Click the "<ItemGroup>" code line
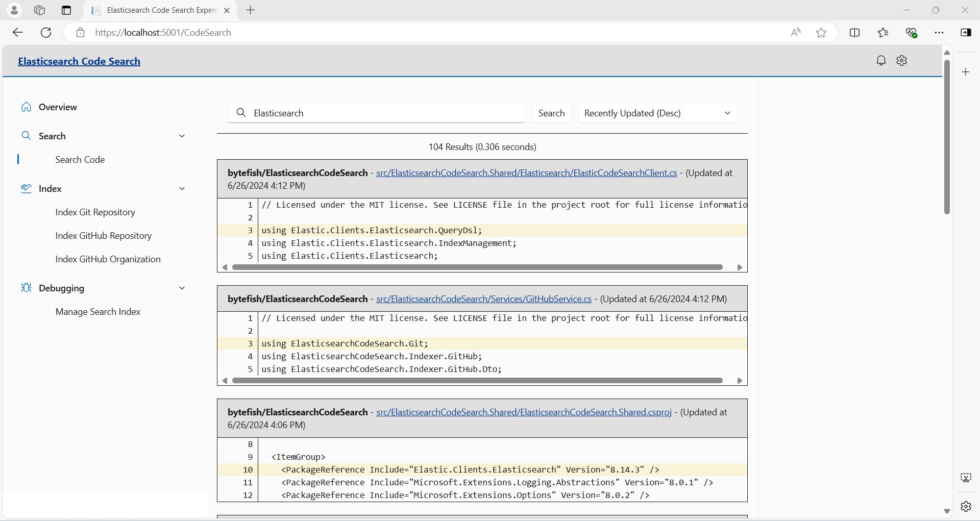 298,457
